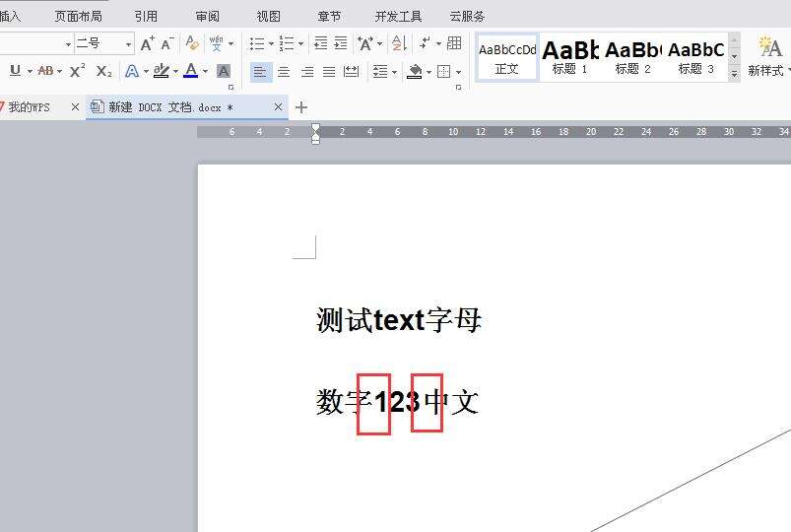Viewport: 791px width, 532px height.
Task: Justify the paragraph text
Action: (x=329, y=72)
